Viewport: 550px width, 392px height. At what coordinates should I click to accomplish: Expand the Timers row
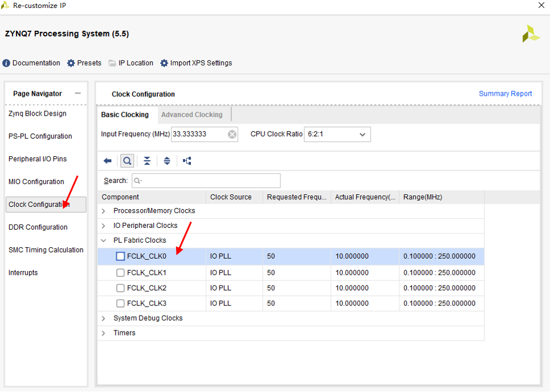point(104,333)
